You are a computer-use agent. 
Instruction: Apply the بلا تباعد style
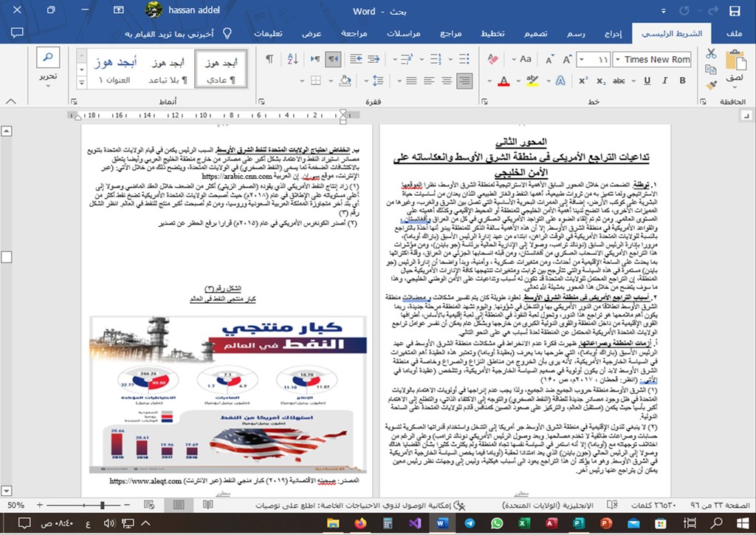point(168,69)
